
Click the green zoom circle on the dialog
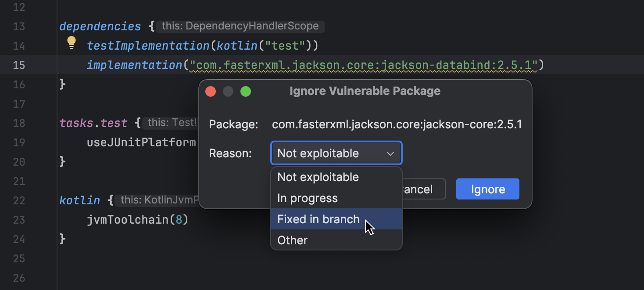(246, 91)
